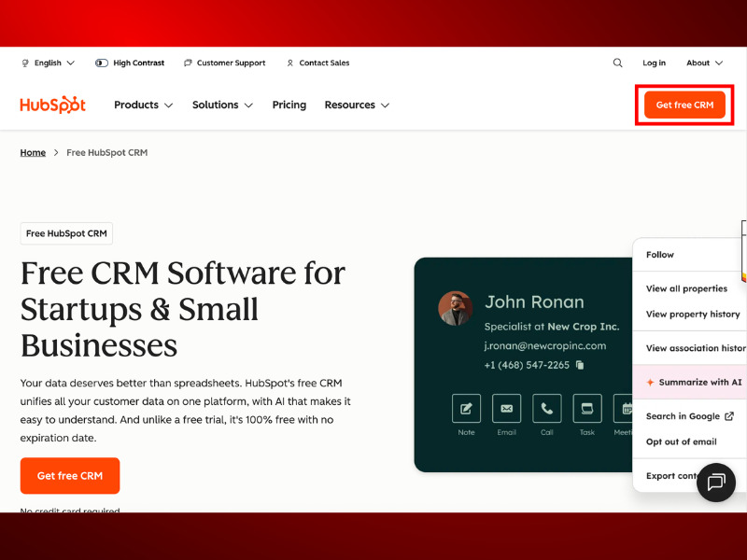Click the Meeting calendar icon
Viewport: 747px width, 560px height.
[x=623, y=408]
